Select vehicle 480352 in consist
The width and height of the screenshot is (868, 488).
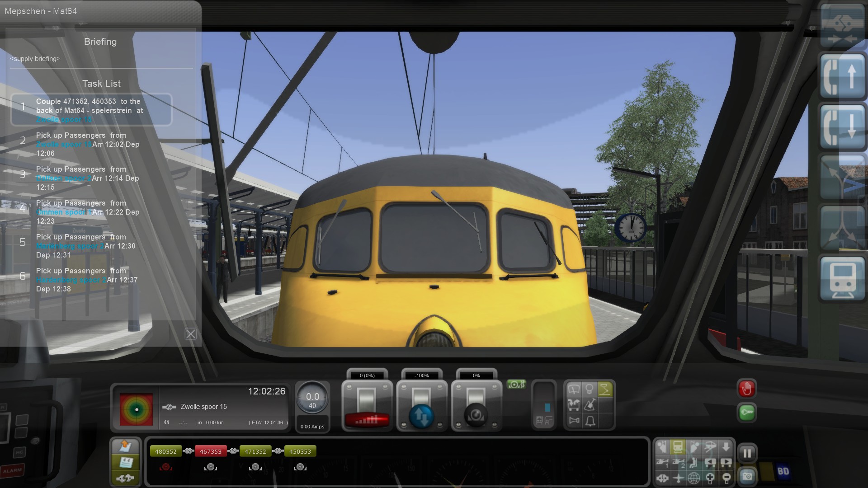pyautogui.click(x=166, y=451)
